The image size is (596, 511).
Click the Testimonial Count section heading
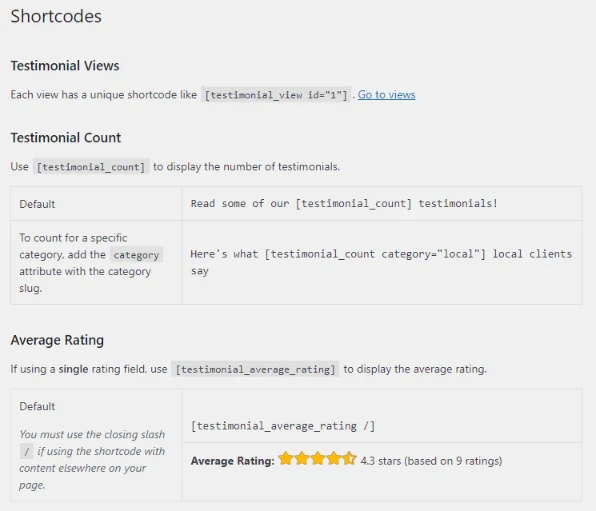click(x=66, y=138)
